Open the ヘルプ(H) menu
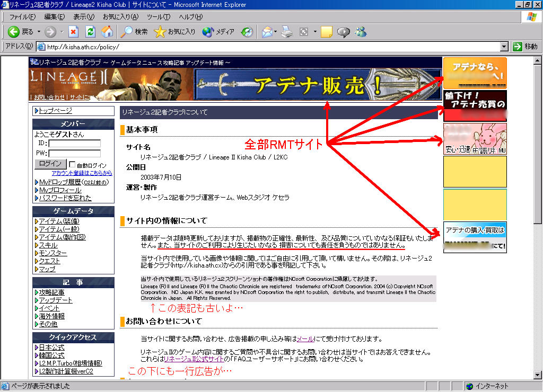 tap(190, 16)
